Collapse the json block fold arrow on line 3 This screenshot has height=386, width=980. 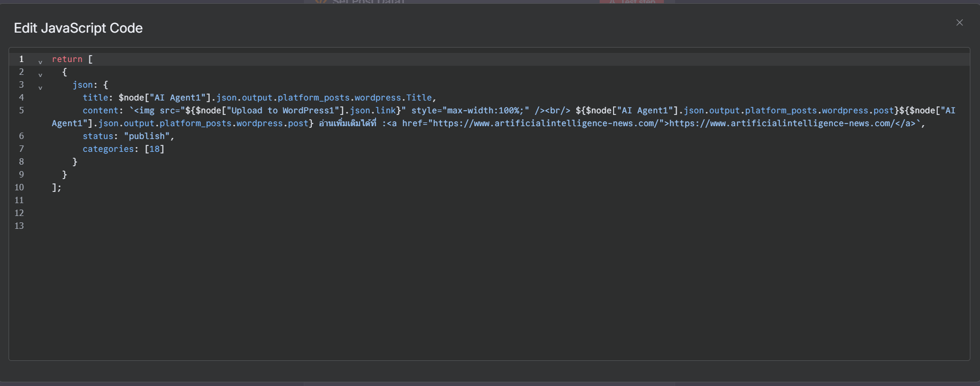coord(40,88)
